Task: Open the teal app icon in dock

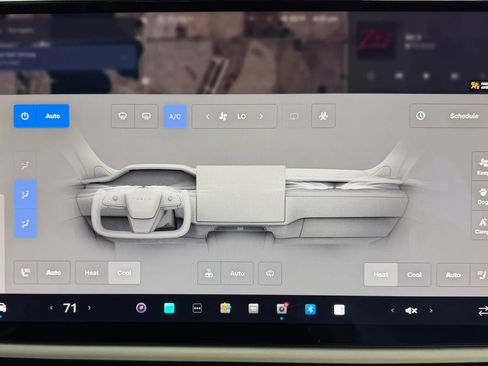Action: pos(169,308)
